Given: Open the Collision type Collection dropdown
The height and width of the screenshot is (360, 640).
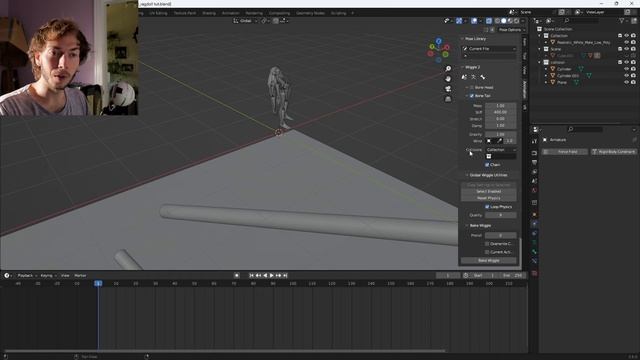Looking at the screenshot, I should click(x=501, y=150).
